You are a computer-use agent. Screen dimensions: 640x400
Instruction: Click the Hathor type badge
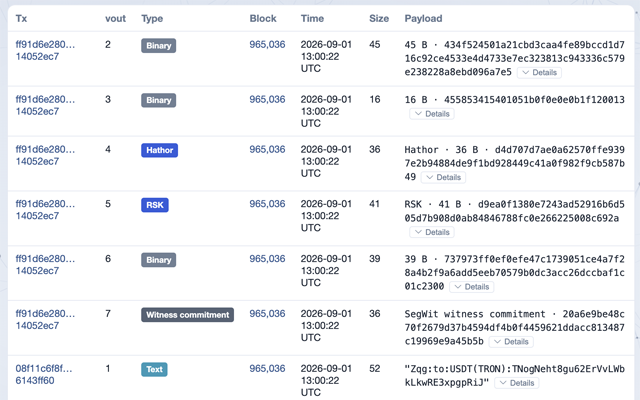pos(160,150)
